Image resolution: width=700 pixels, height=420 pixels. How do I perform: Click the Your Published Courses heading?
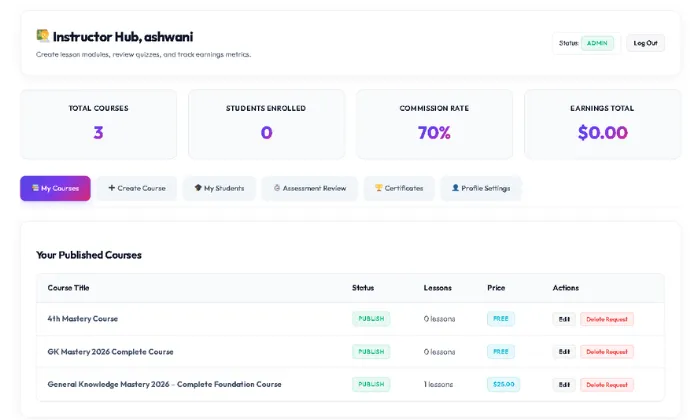89,255
